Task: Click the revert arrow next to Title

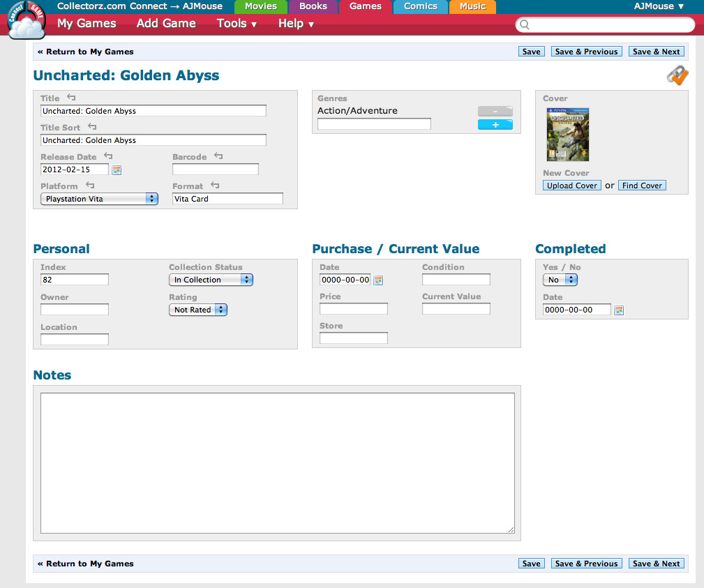Action: tap(71, 98)
